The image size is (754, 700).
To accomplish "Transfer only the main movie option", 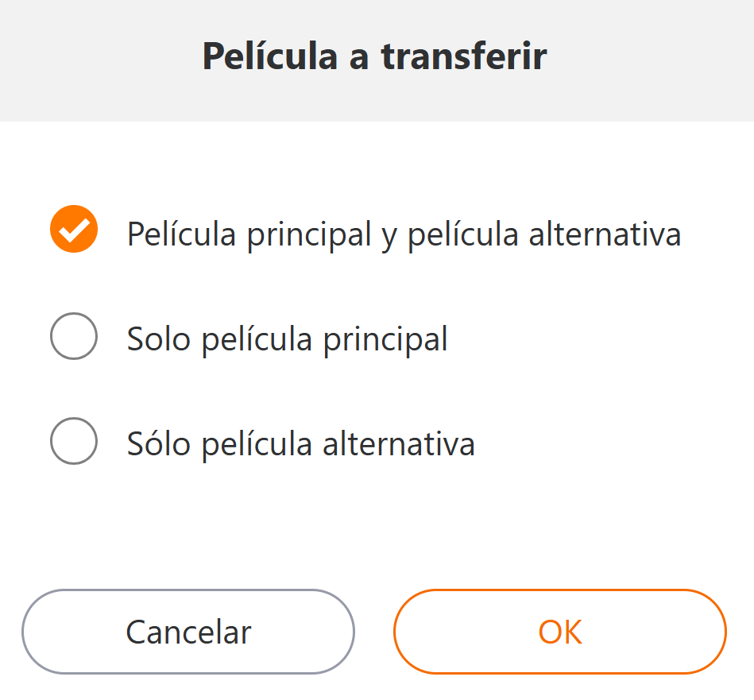I will pyautogui.click(x=74, y=336).
